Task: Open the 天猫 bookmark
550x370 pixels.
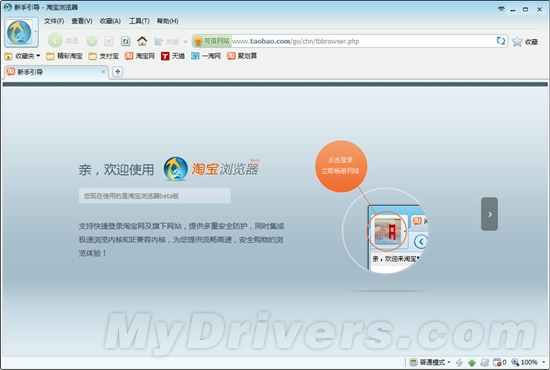Action: coord(173,56)
